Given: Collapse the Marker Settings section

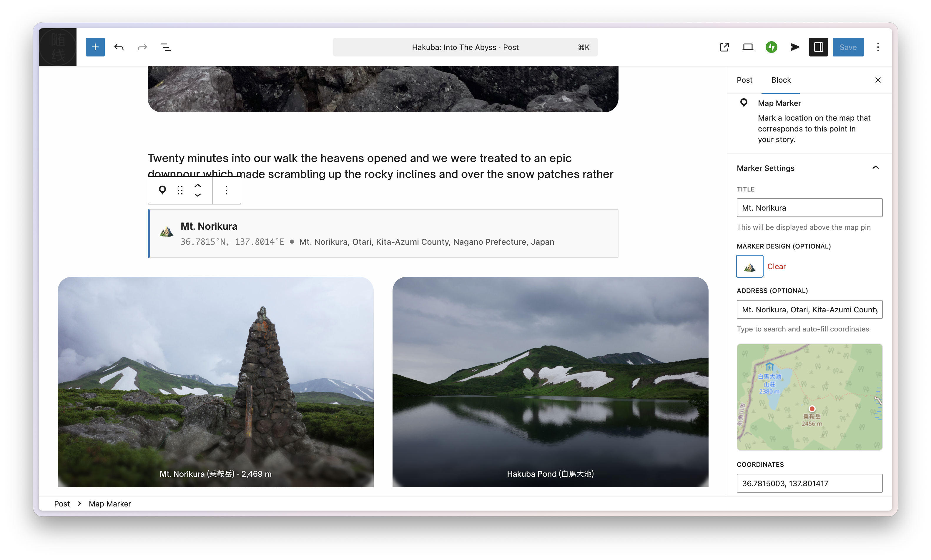Looking at the screenshot, I should [x=875, y=168].
